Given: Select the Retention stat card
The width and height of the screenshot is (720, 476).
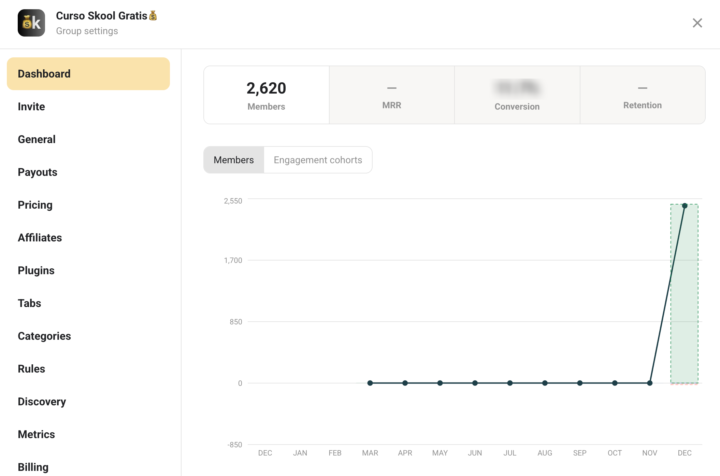Looking at the screenshot, I should pyautogui.click(x=642, y=95).
